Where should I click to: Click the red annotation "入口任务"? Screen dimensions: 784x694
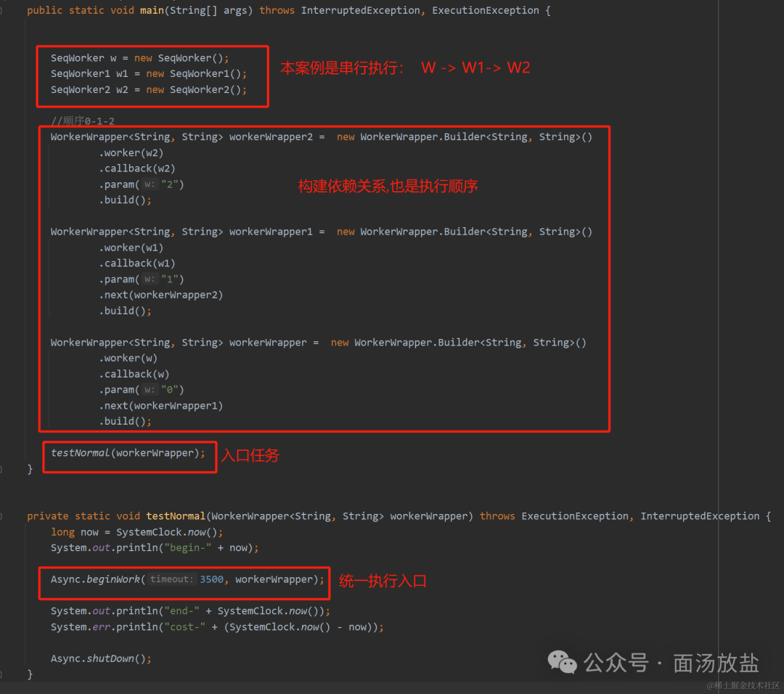pos(250,455)
